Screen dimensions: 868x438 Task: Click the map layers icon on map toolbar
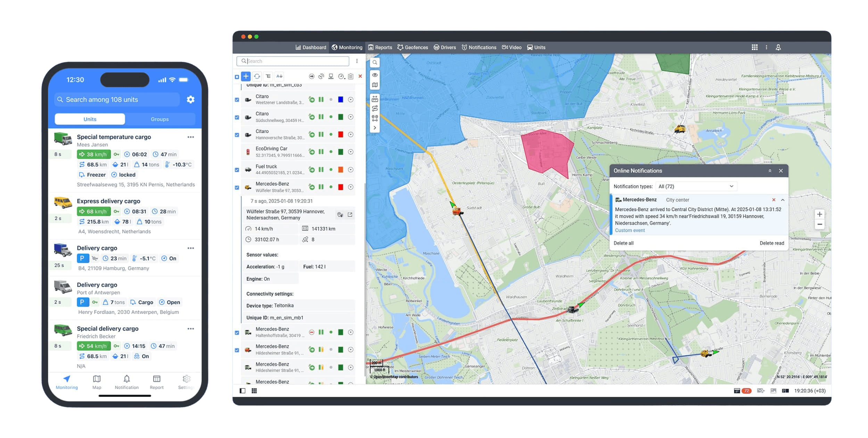point(375,85)
